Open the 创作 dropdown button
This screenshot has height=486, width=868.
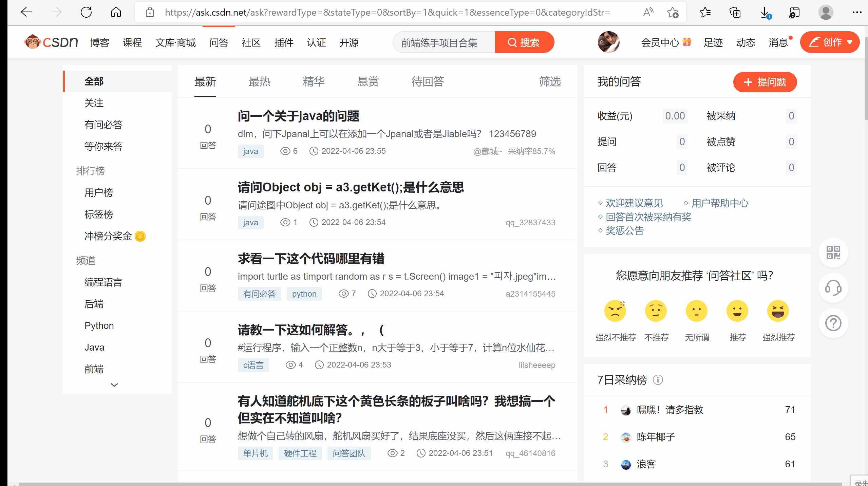click(x=830, y=42)
